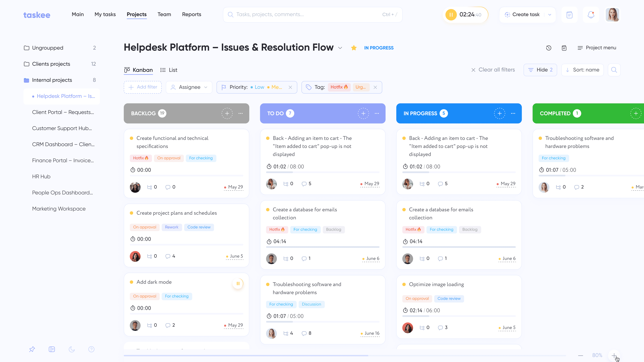644x362 pixels.
Task: Click the project history clock icon
Action: coord(549,48)
